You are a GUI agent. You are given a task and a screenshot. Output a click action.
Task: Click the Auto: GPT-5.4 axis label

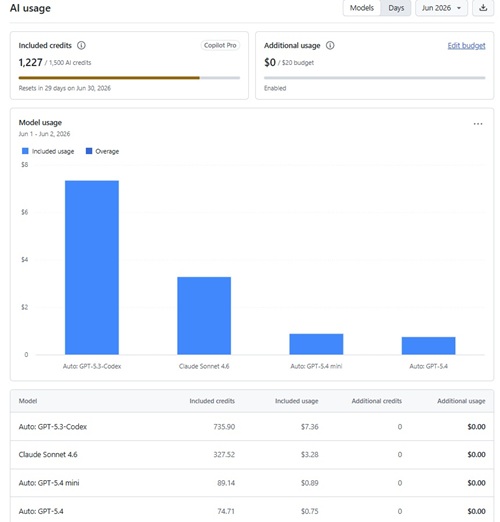(x=428, y=366)
